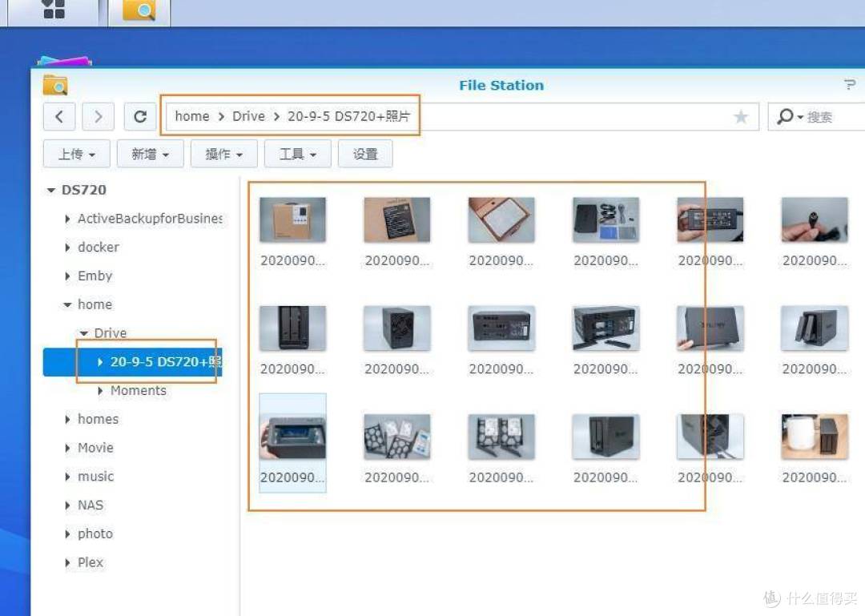
Task: Collapse the home folder tree node
Action: point(67,304)
